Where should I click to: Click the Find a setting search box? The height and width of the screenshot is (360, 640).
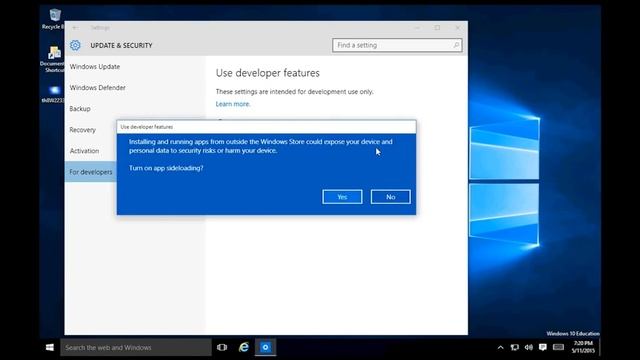[397, 45]
